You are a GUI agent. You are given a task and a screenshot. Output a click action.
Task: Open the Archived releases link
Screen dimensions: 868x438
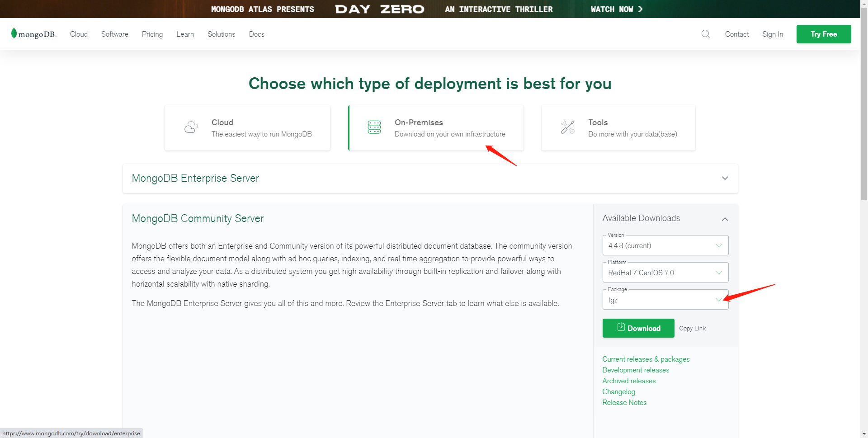tap(629, 381)
